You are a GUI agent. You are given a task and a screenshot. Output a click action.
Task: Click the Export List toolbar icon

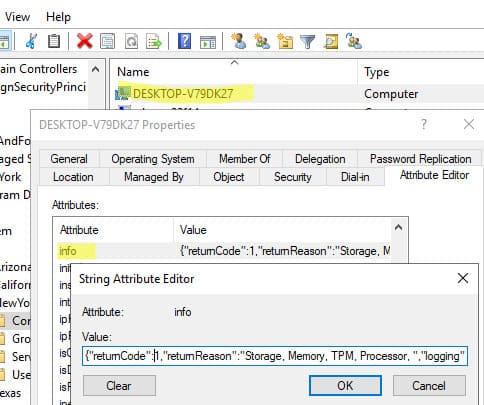coord(154,41)
